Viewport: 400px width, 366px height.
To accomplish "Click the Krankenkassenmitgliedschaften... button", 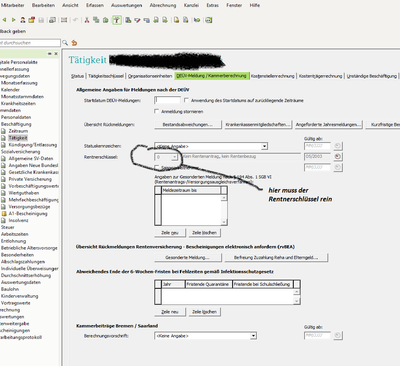I will pos(258,125).
